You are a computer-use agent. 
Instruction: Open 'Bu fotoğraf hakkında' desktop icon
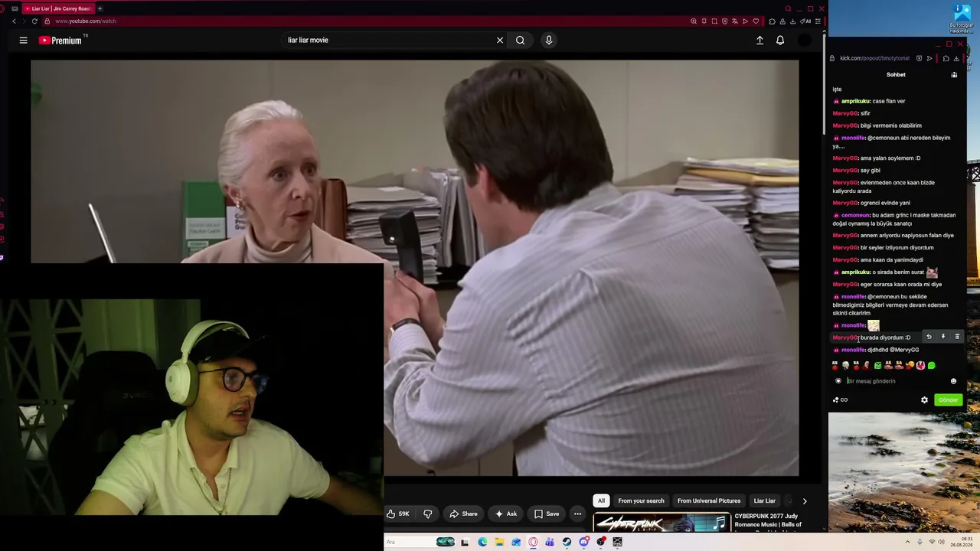pos(962,18)
